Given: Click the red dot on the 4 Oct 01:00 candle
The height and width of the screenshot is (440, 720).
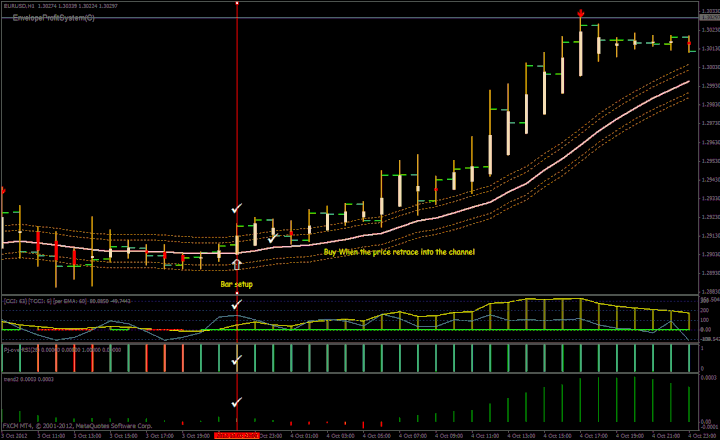Looking at the screenshot, I should 291,233.
